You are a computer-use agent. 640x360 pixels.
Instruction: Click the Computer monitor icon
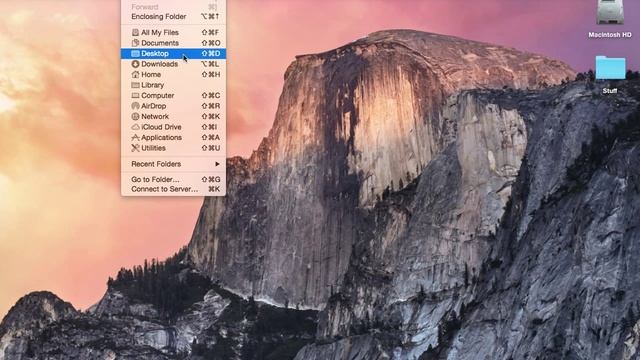135,96
